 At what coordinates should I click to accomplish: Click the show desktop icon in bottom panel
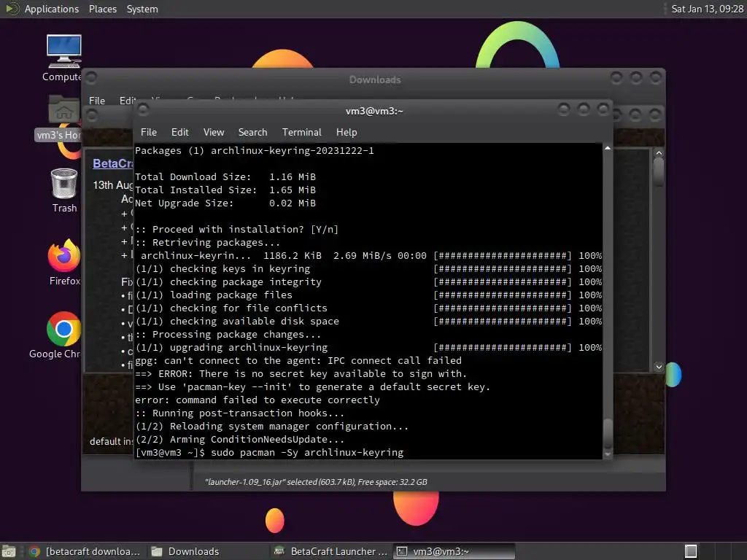[x=9, y=551]
